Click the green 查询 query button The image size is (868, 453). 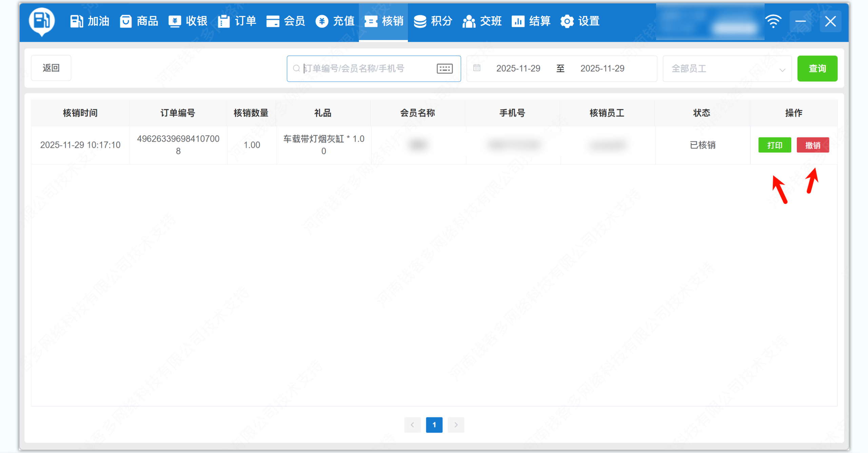click(x=817, y=68)
